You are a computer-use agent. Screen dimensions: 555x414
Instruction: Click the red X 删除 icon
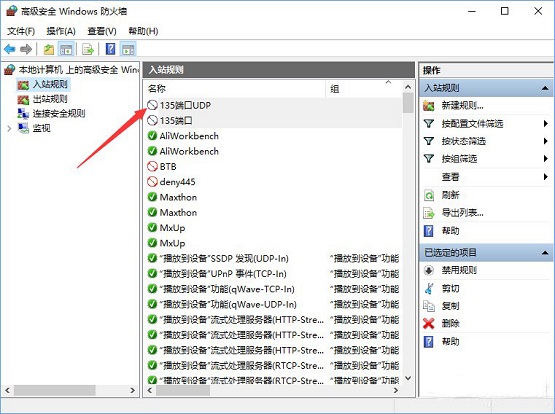click(x=429, y=323)
